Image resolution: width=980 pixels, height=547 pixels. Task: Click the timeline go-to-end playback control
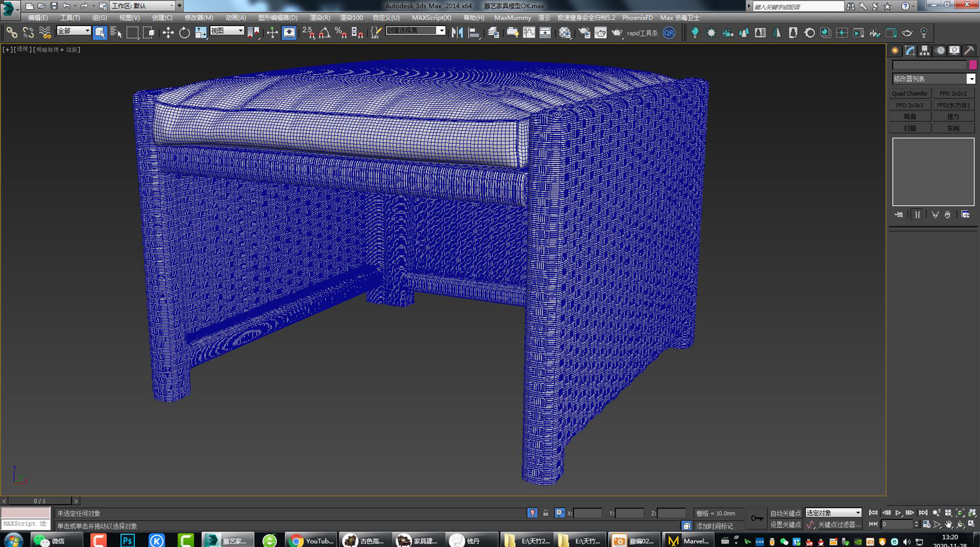click(923, 513)
